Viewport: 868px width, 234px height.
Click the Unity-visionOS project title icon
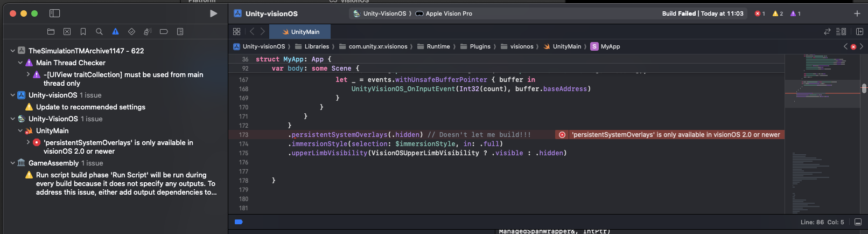(x=237, y=13)
